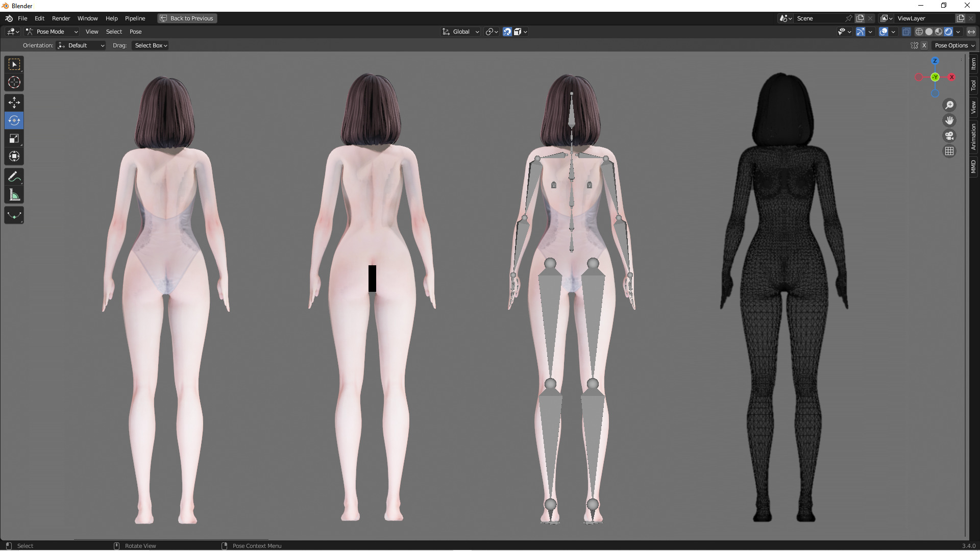The height and width of the screenshot is (551, 980).
Task: Open the snapping options dropdown
Action: pos(520,32)
